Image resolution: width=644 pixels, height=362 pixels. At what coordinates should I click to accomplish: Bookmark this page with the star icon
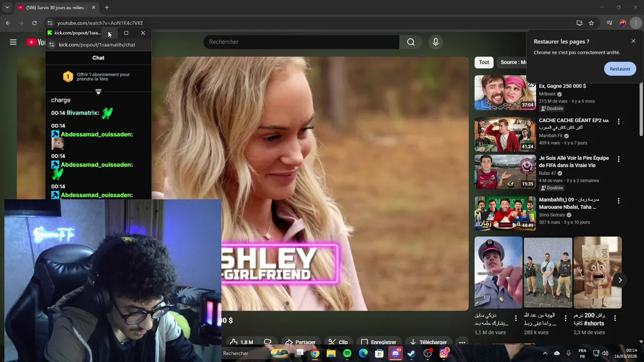(591, 23)
